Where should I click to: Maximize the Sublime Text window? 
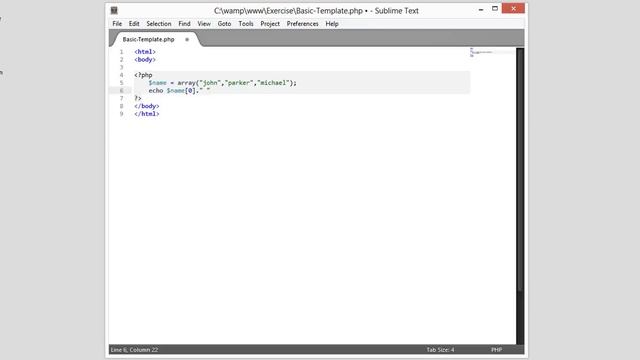click(495, 9)
